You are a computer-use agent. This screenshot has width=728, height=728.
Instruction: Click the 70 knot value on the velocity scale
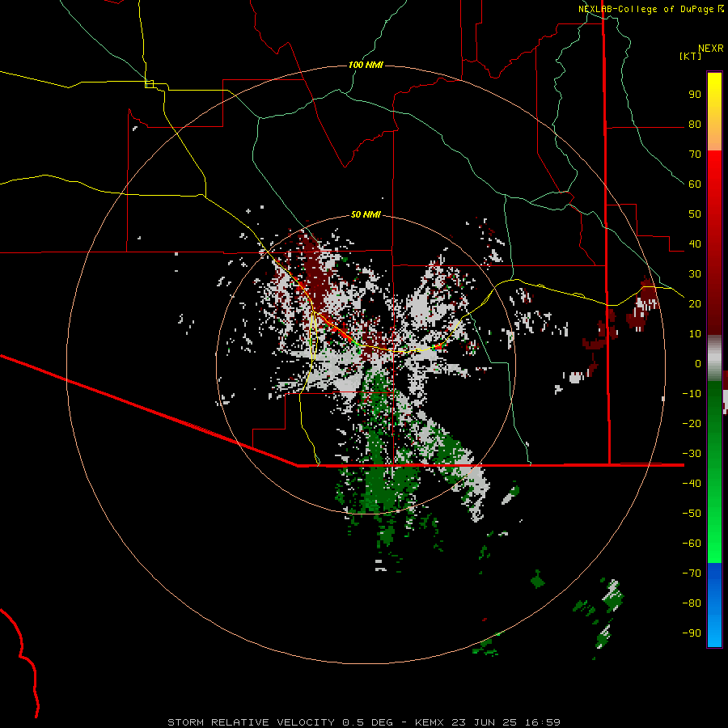coord(695,154)
